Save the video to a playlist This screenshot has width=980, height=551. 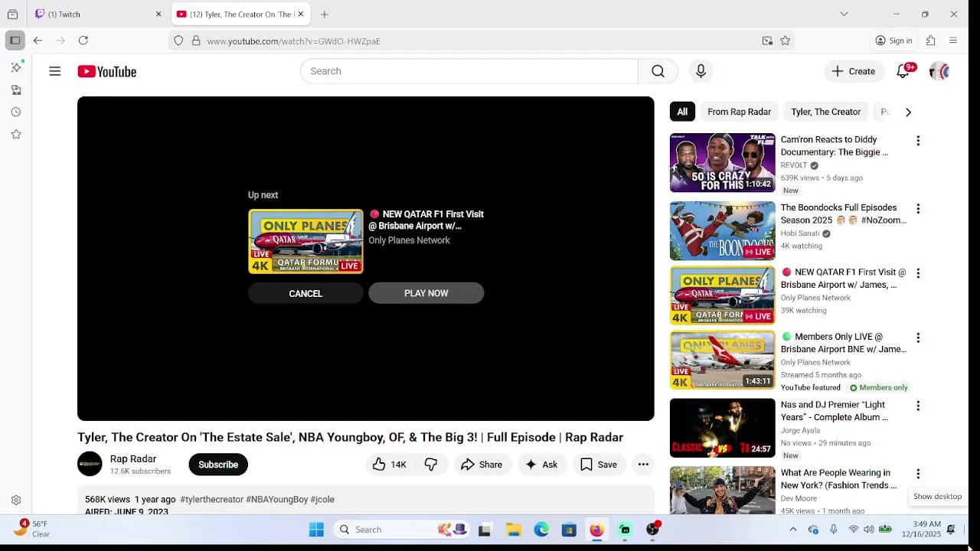(599, 465)
